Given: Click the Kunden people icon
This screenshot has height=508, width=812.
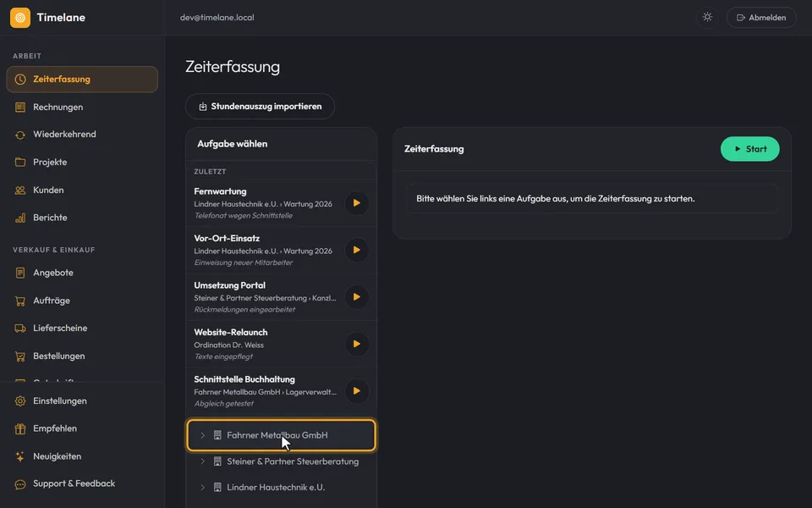Looking at the screenshot, I should click(x=20, y=190).
